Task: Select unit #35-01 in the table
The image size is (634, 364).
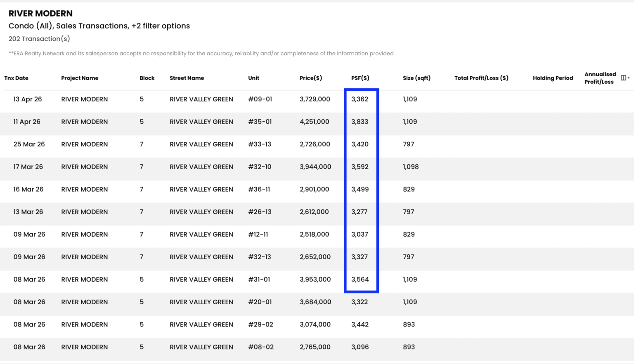Action: click(x=260, y=122)
